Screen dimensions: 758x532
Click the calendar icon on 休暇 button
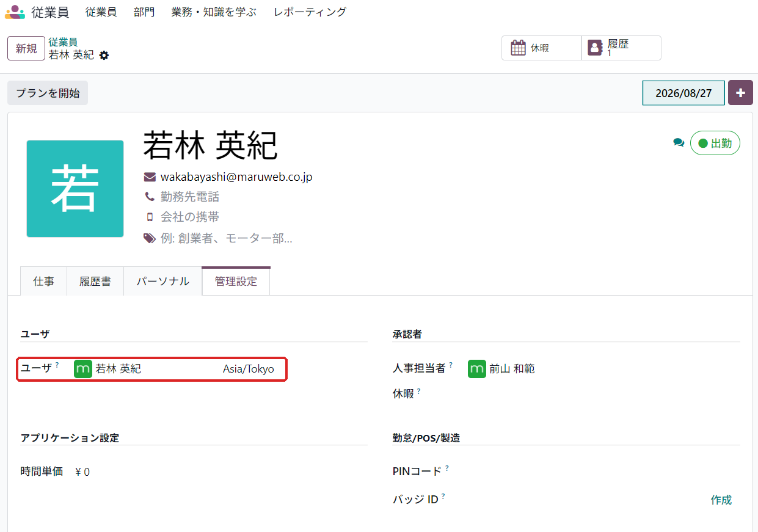[518, 48]
